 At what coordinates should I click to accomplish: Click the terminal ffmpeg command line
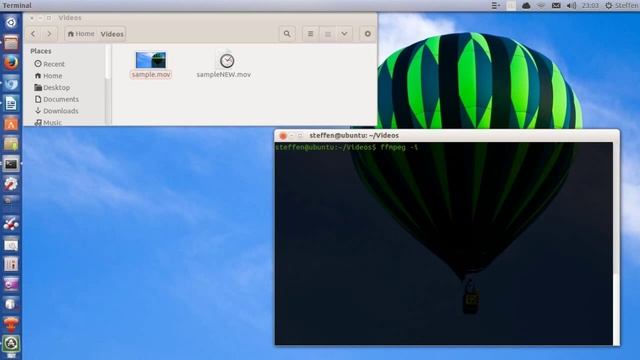(347, 147)
